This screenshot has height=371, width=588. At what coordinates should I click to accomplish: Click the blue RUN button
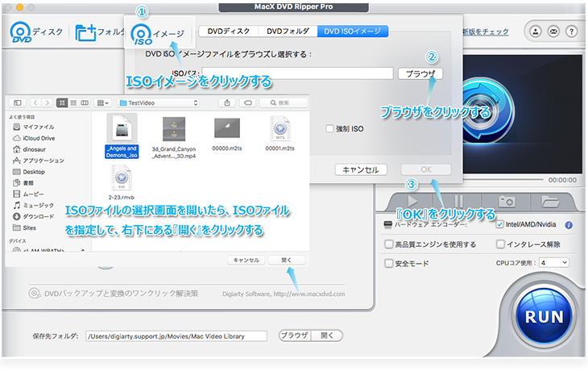(545, 316)
